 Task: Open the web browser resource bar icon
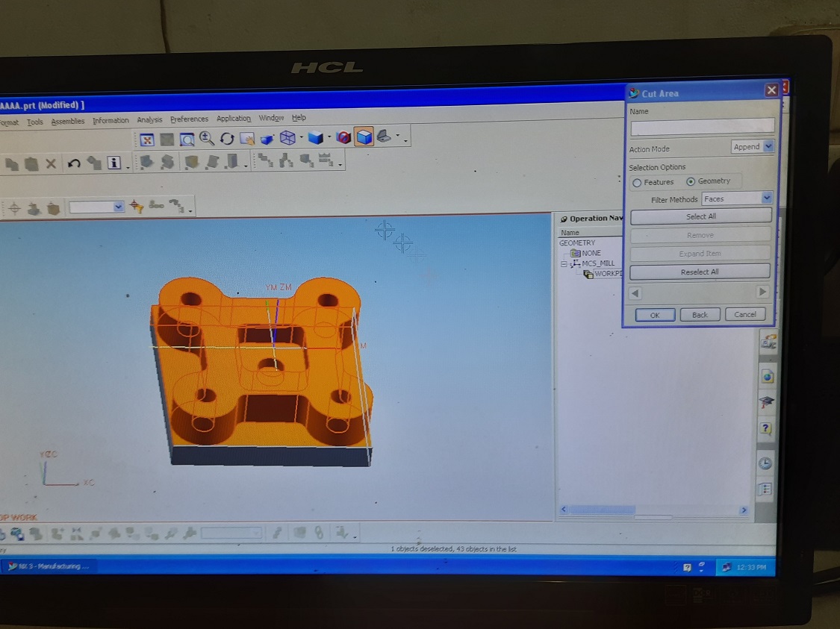[x=767, y=377]
